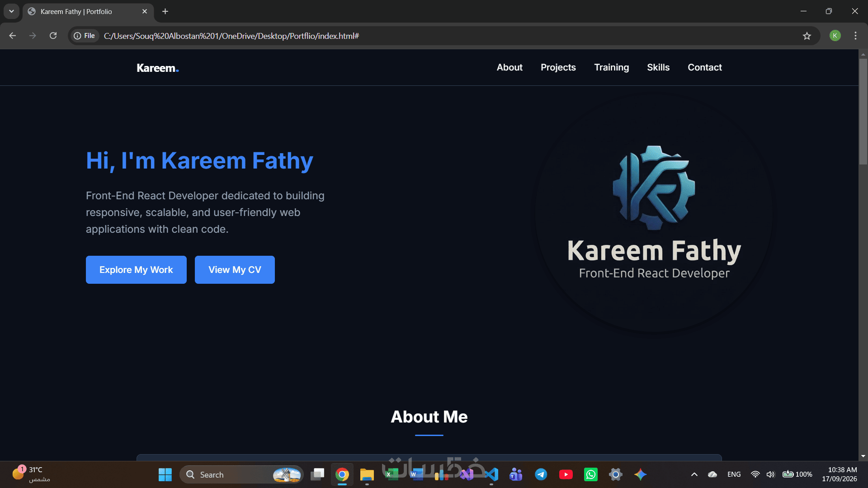Go to the Skills nav link

(x=658, y=67)
